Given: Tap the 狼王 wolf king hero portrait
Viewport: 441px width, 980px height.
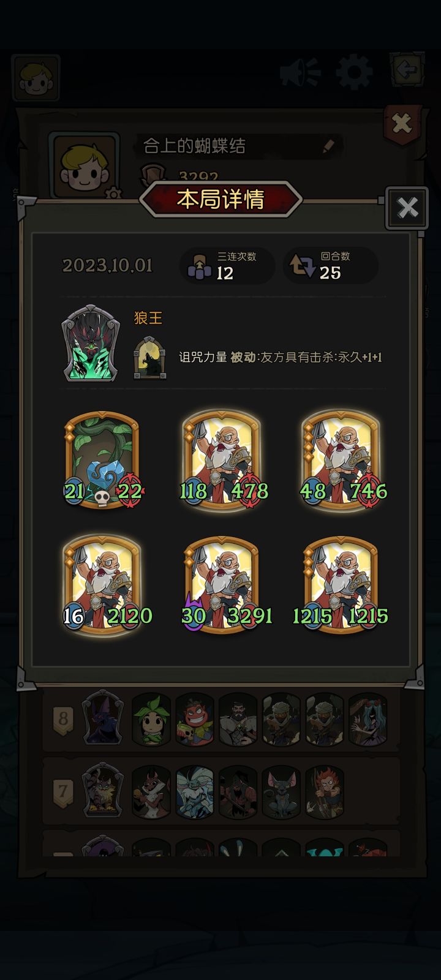Looking at the screenshot, I should pyautogui.click(x=90, y=344).
